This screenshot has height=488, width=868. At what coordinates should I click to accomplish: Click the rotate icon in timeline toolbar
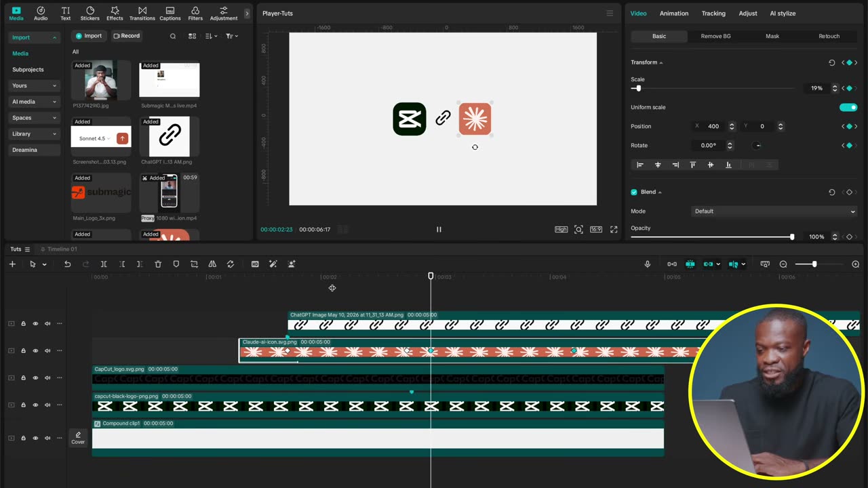pyautogui.click(x=231, y=264)
